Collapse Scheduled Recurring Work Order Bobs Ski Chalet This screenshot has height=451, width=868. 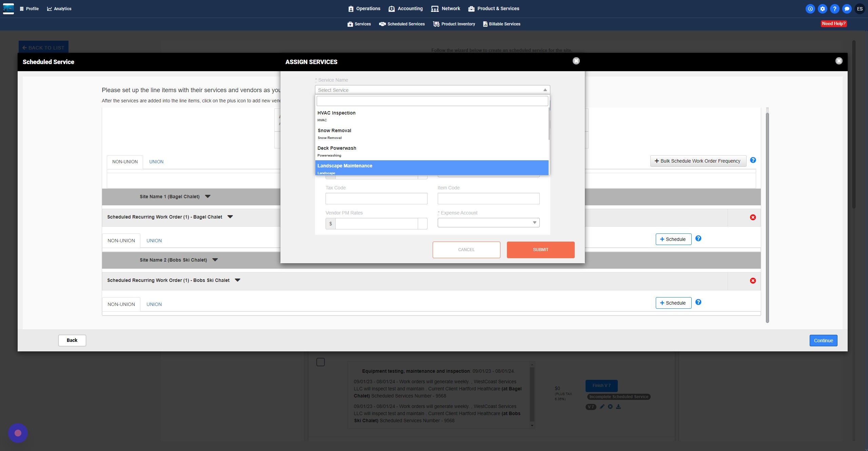pyautogui.click(x=237, y=280)
